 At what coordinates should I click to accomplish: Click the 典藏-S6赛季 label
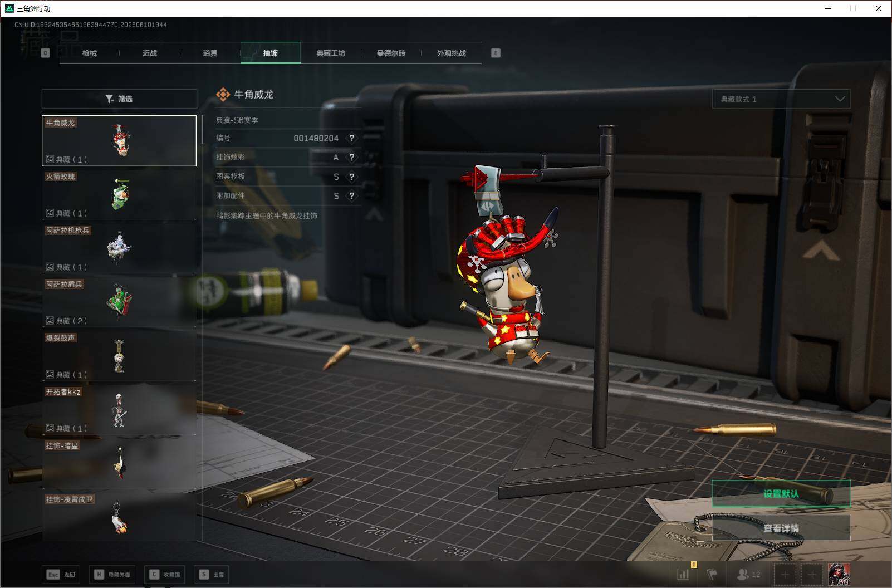pyautogui.click(x=237, y=120)
